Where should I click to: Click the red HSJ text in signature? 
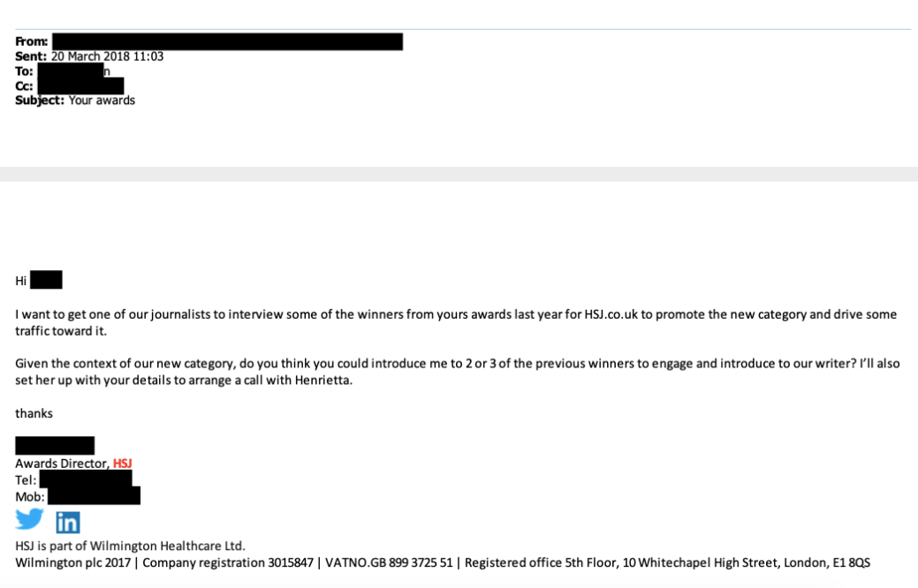tap(123, 464)
